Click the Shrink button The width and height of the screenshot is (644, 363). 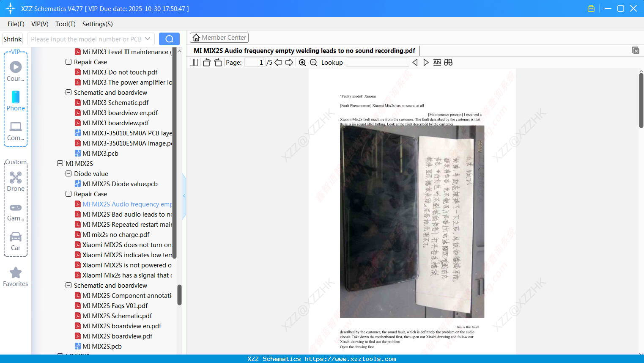tap(13, 39)
